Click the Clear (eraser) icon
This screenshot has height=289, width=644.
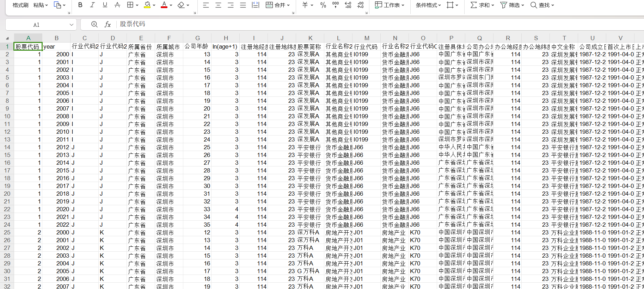click(x=181, y=5)
